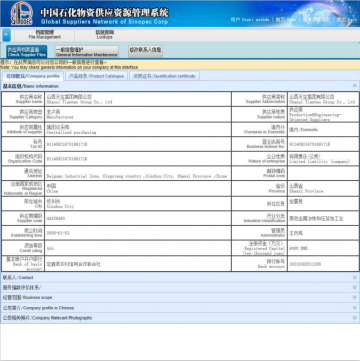Click the Shanxi Province value
360x361 pixels.
click(x=306, y=188)
